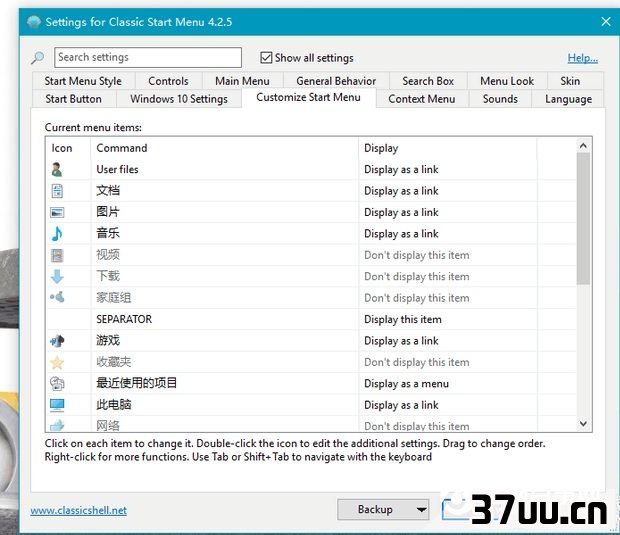Change display option for 视频 row
Image resolution: width=620 pixels, height=535 pixels.
point(416,255)
